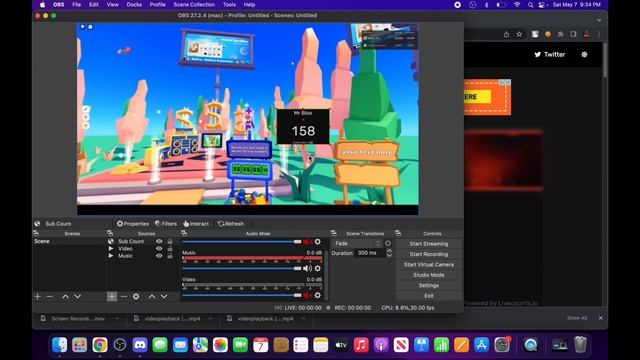Lock the Video source
Viewport: 640px width, 360px height.
tap(170, 249)
